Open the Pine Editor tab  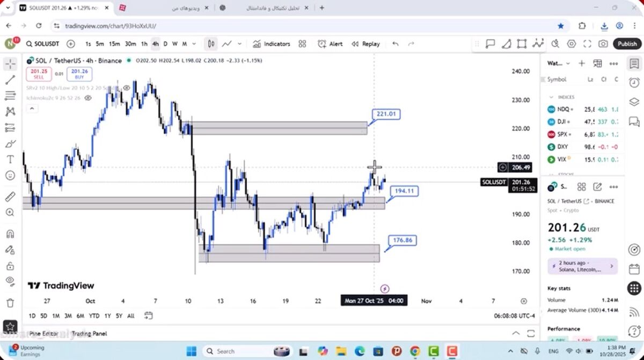45,334
